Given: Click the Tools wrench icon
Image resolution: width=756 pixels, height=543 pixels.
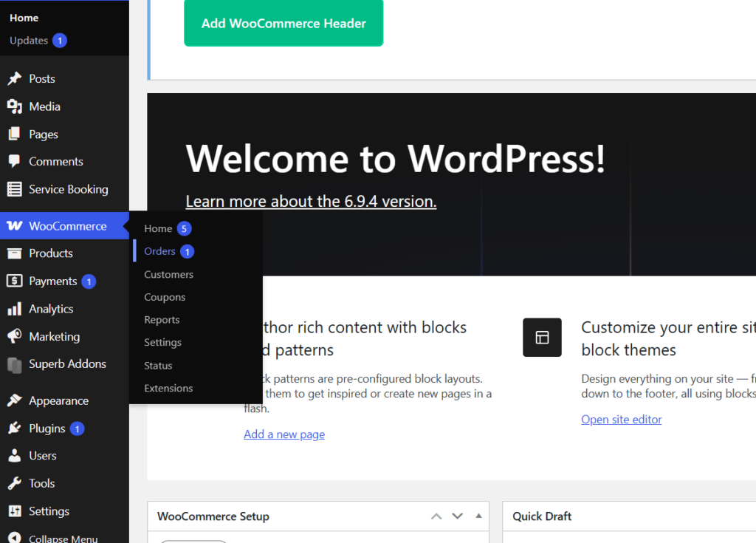Looking at the screenshot, I should 15,483.
